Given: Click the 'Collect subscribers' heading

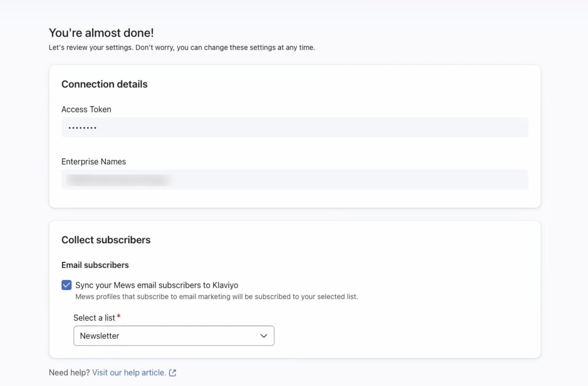Looking at the screenshot, I should coord(106,240).
